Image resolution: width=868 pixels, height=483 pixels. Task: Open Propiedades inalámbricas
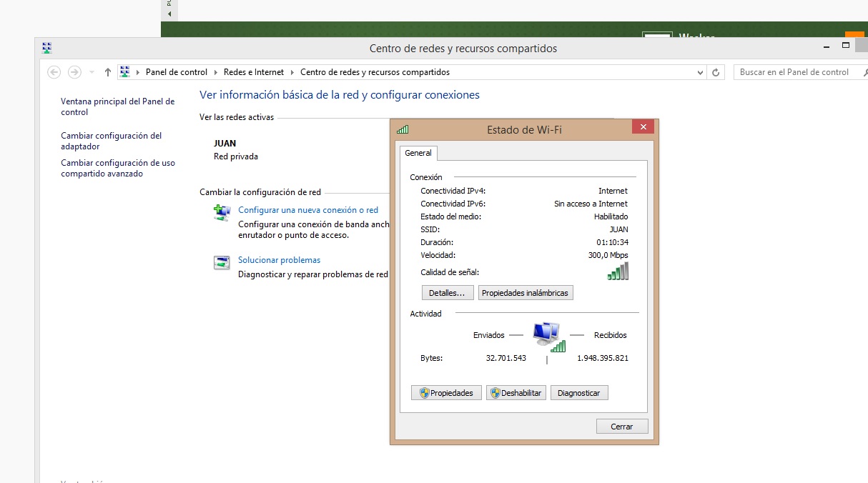(x=525, y=293)
